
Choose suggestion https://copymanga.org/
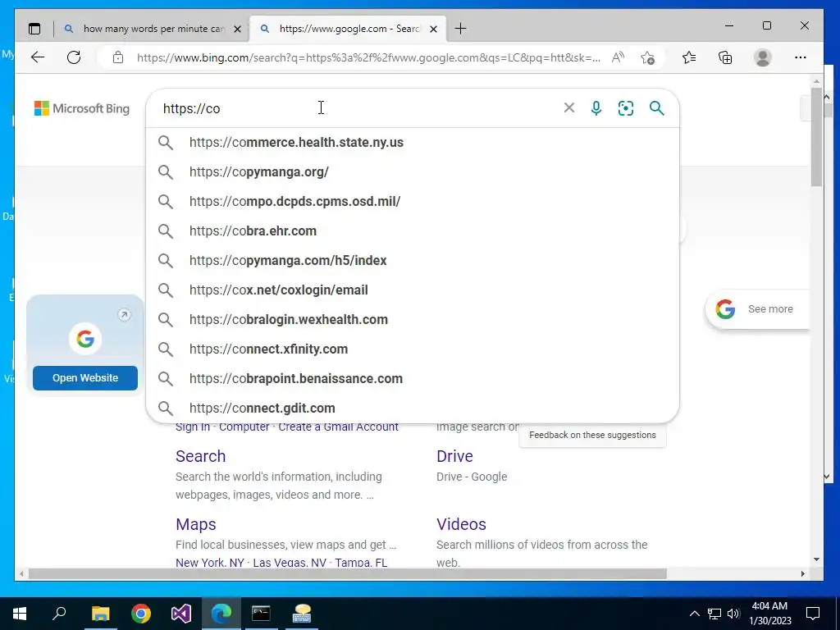coord(413,172)
